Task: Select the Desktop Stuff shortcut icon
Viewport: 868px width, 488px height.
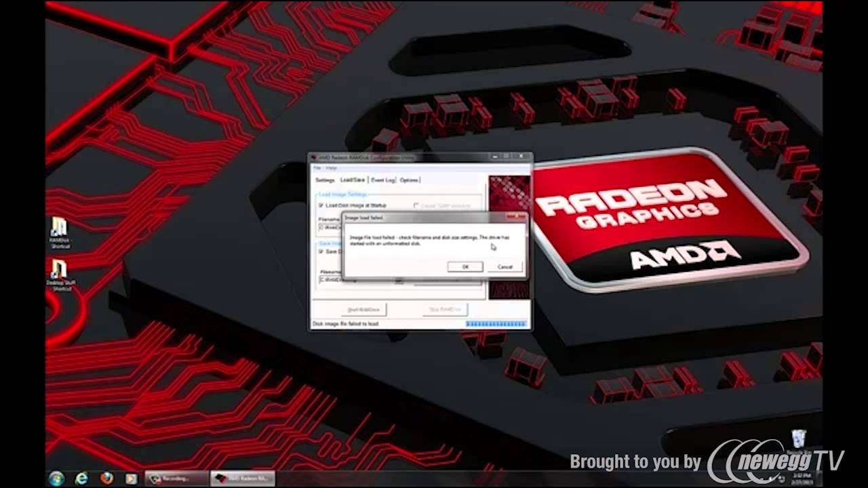Action: [60, 275]
